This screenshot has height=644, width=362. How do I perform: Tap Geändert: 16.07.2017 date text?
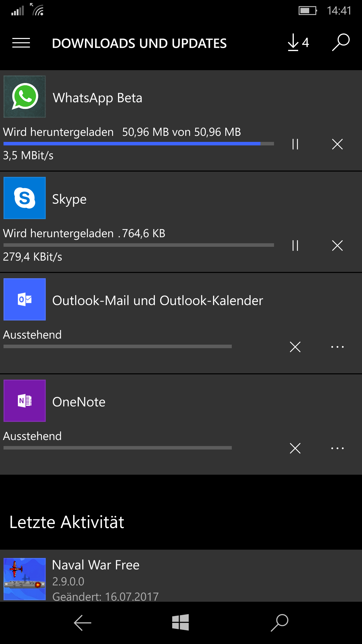coord(105,597)
